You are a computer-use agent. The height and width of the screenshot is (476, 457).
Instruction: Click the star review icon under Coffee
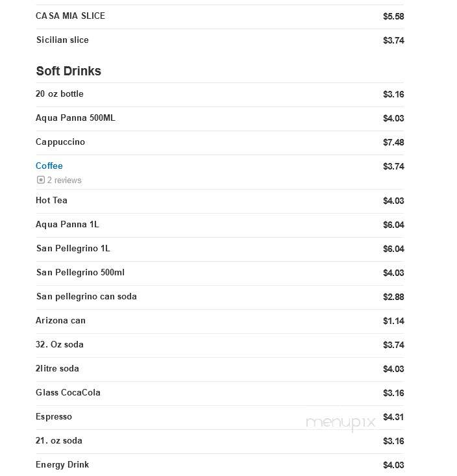coord(41,180)
